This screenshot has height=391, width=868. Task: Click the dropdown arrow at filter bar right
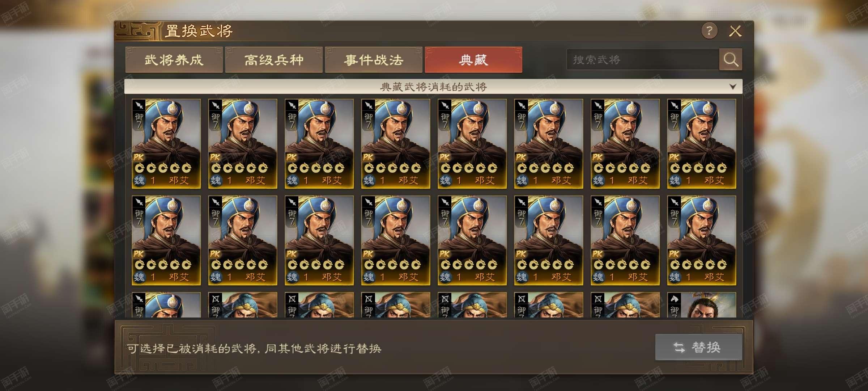coord(733,87)
